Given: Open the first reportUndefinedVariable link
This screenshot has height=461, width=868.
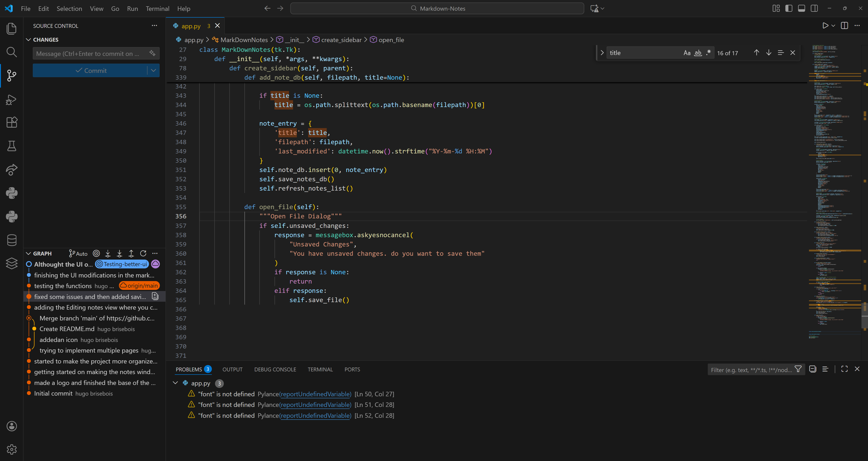Looking at the screenshot, I should pos(315,394).
